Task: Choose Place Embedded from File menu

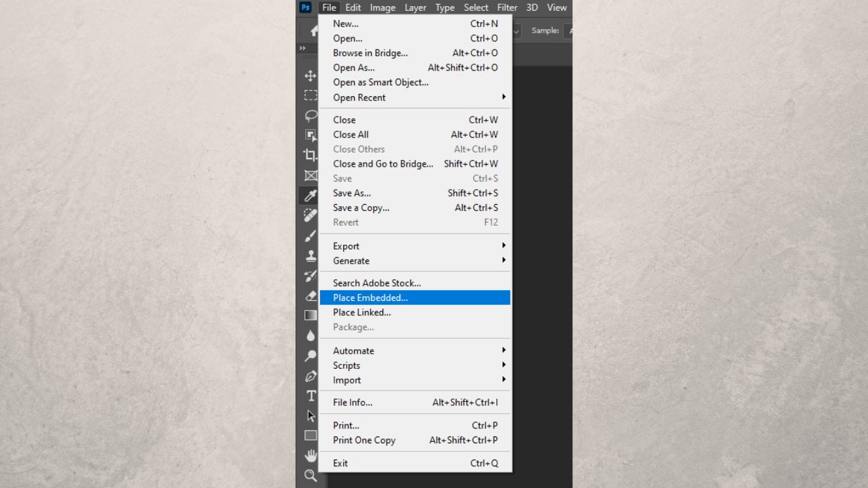Action: (415, 298)
